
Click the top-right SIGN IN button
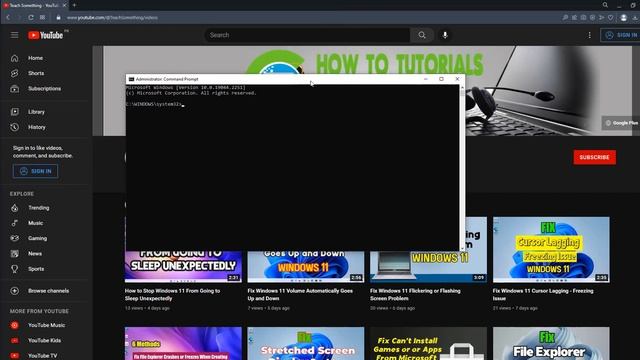pyautogui.click(x=620, y=35)
